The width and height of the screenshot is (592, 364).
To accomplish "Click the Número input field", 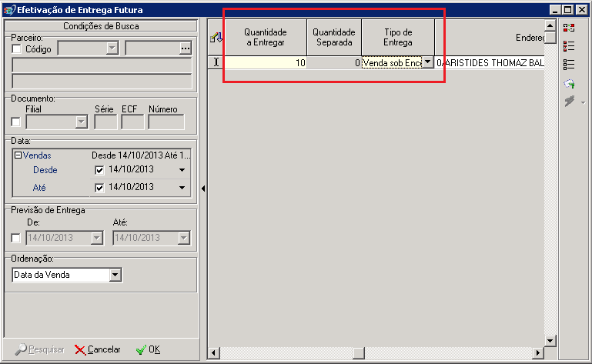I will click(166, 122).
